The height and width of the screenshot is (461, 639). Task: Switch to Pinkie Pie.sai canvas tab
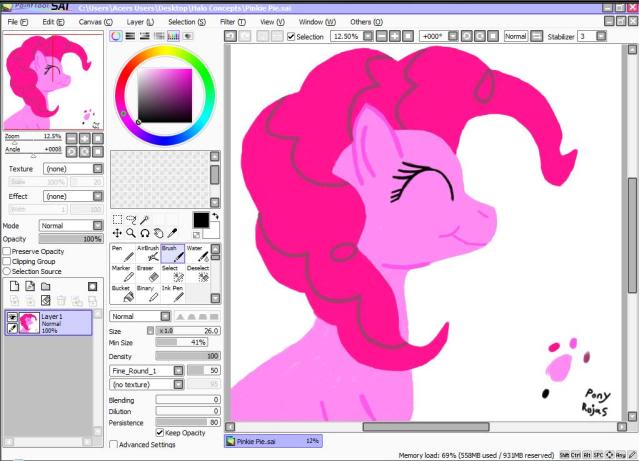[x=273, y=441]
